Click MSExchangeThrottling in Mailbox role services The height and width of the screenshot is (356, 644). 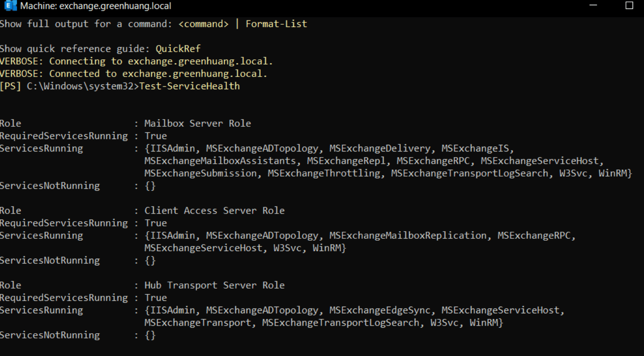(x=324, y=173)
